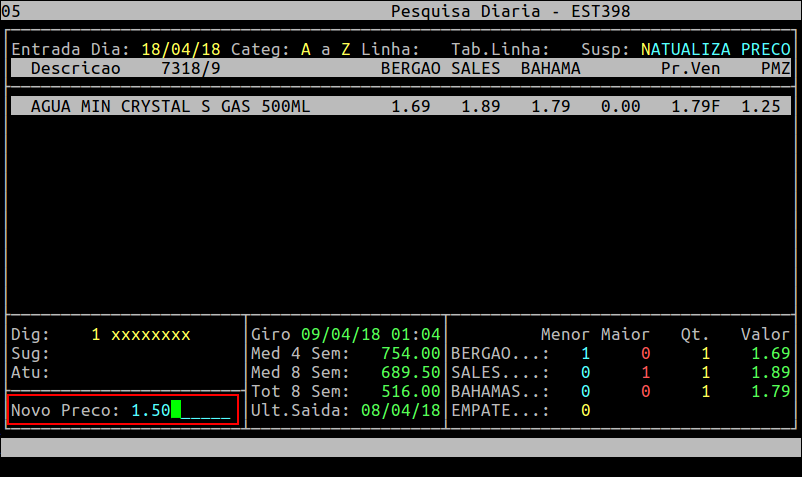Screen dimensions: 802x477
Task: Click the ATUALIZA PRECO label
Action: pyautogui.click(x=720, y=49)
